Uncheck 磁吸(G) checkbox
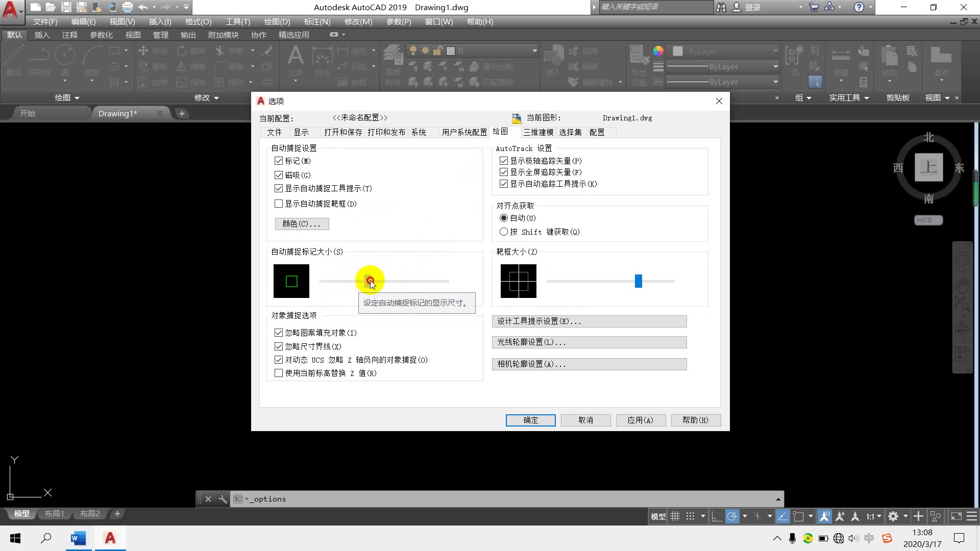Image resolution: width=980 pixels, height=551 pixels. click(x=279, y=175)
